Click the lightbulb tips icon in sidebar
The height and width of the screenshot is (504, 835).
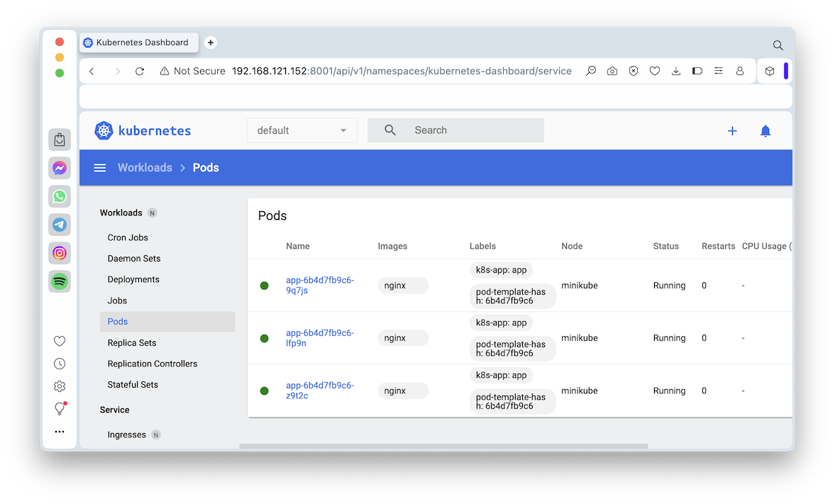(x=60, y=409)
